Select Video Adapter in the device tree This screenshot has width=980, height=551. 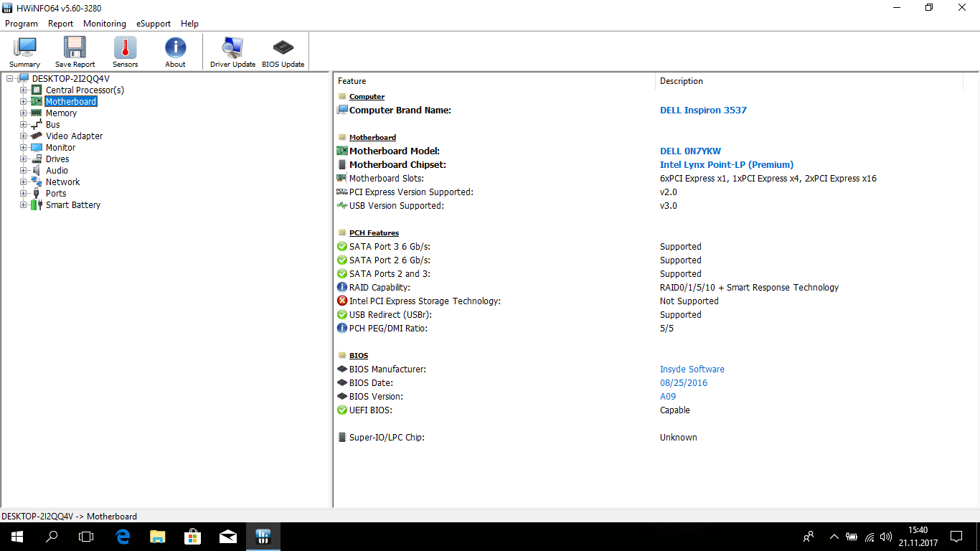point(75,136)
